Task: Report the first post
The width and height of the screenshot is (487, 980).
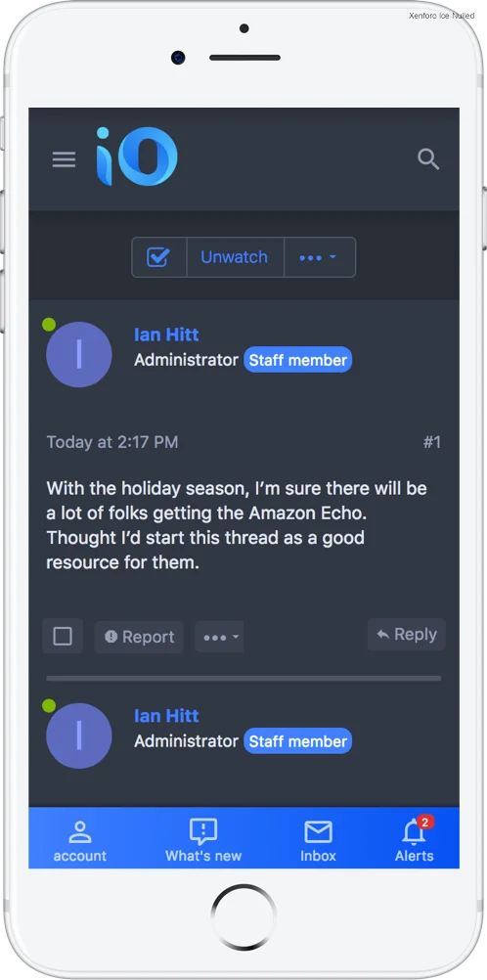Action: tap(139, 637)
